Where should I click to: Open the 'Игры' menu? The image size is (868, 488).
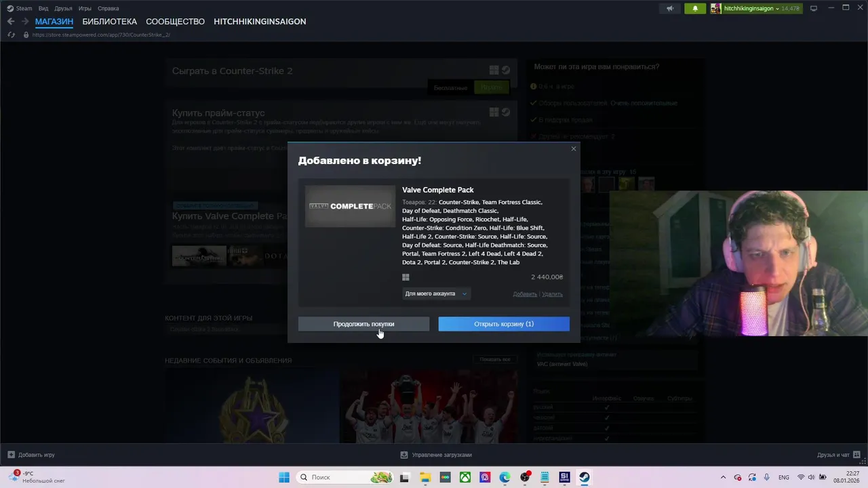[85, 8]
